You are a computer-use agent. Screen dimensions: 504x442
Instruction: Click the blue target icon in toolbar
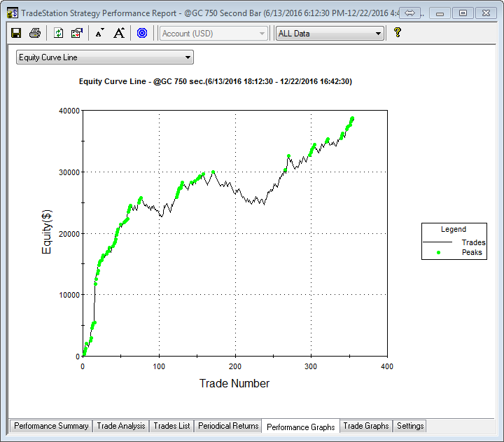point(142,33)
